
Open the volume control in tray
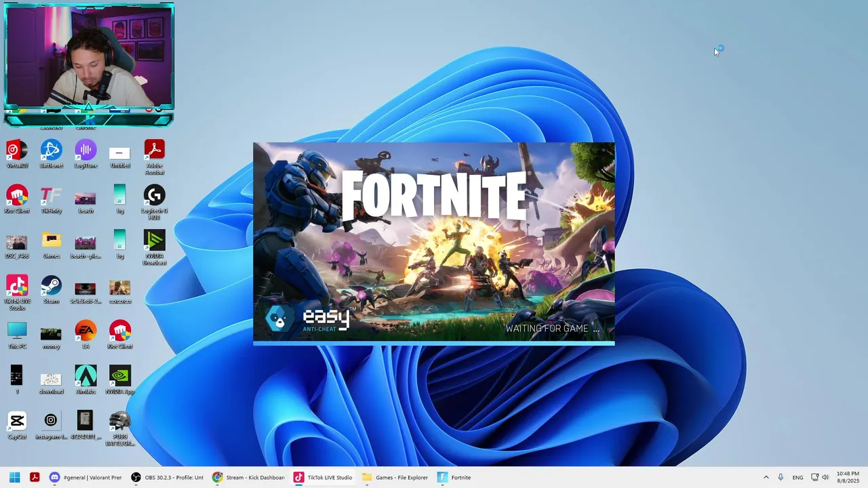(x=825, y=477)
